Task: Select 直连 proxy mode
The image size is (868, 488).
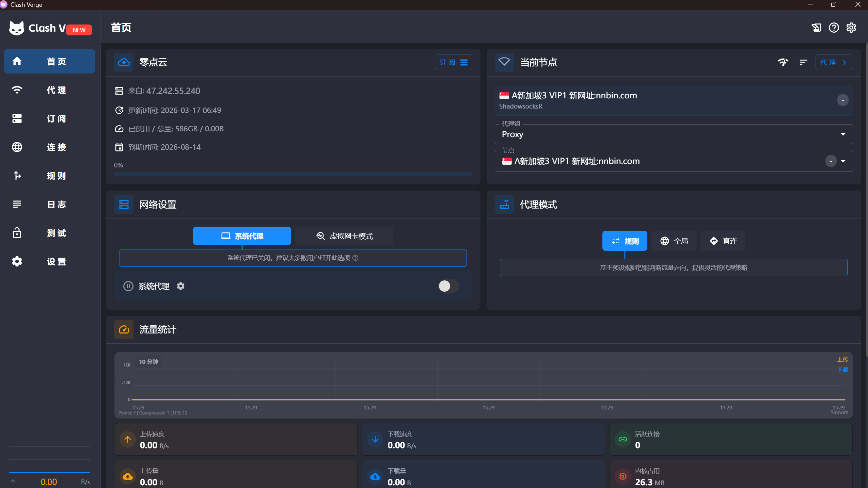Action: pyautogui.click(x=723, y=241)
